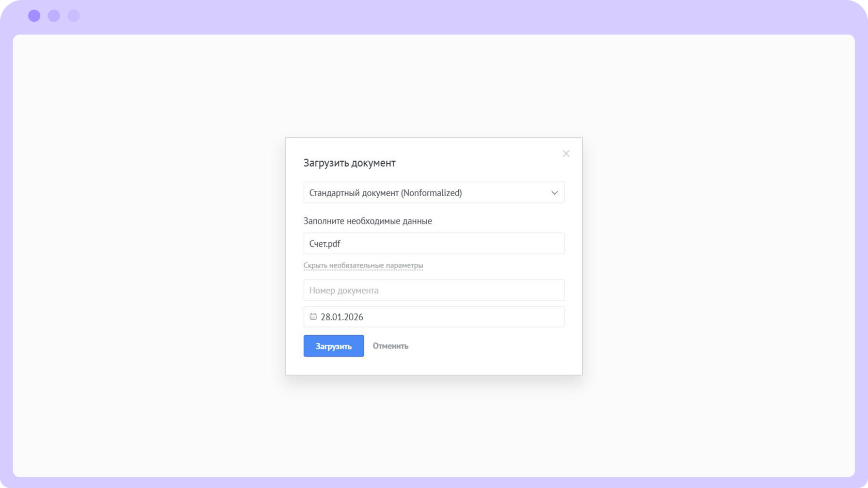Click the darkest purple window dot
Viewport: 868px width, 488px height.
click(34, 15)
